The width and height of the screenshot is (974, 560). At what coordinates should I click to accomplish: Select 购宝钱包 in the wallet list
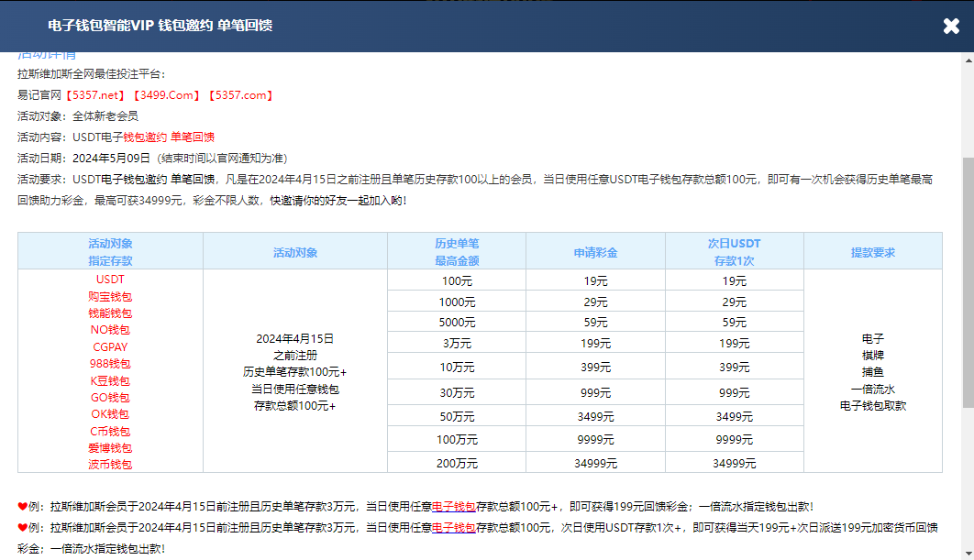(110, 297)
